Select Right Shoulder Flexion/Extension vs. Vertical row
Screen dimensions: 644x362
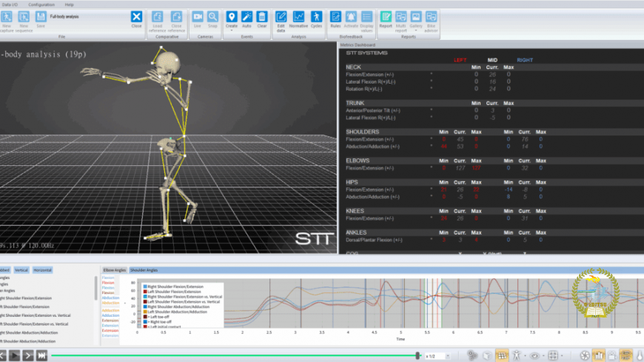click(x=36, y=315)
